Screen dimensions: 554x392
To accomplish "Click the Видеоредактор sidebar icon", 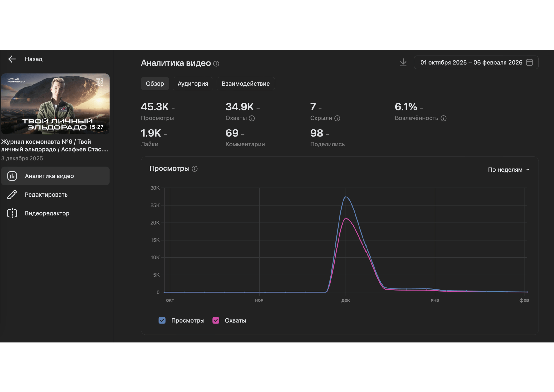I will point(12,213).
